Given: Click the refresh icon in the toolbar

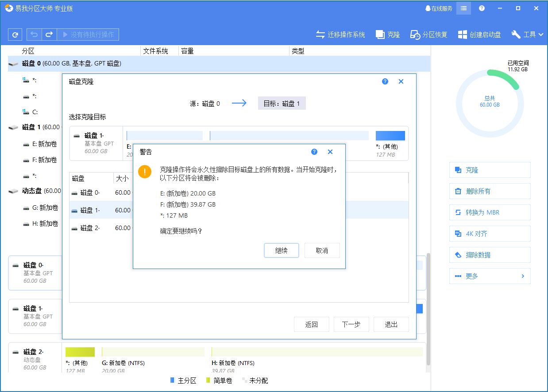Looking at the screenshot, I should tap(15, 34).
